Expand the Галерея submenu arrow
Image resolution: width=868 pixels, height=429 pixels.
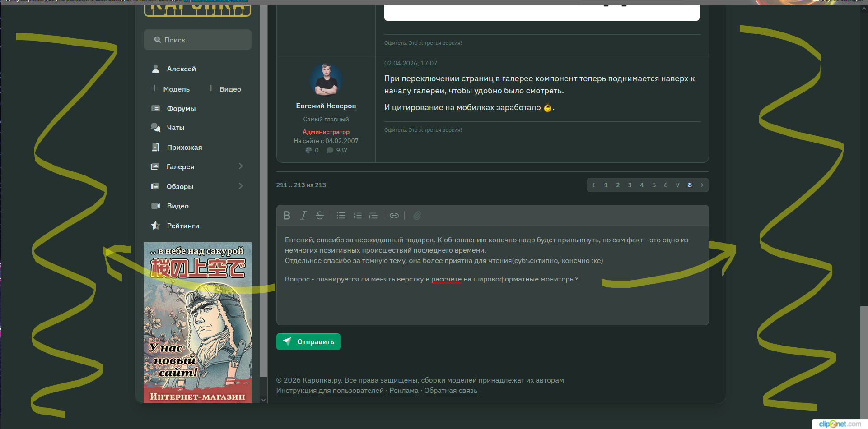point(241,166)
